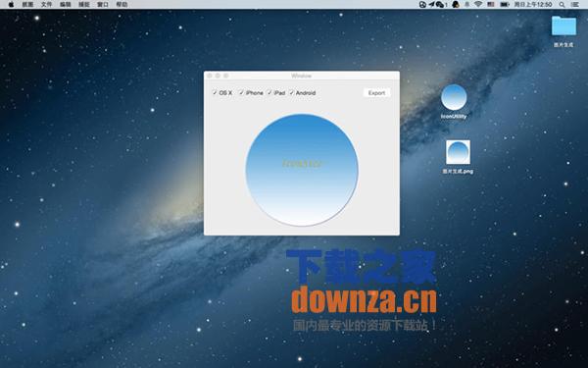
Task: Toggle the iPhone checkbox
Action: click(x=241, y=93)
